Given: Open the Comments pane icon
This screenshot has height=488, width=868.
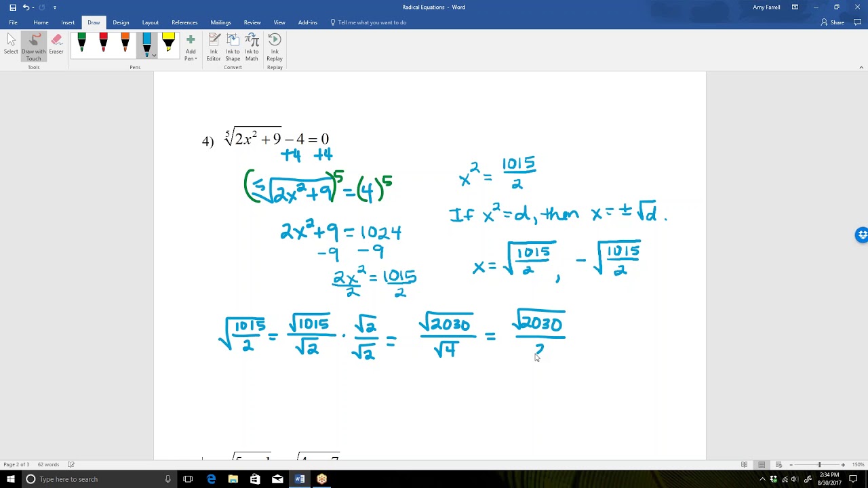Looking at the screenshot, I should pos(858,22).
